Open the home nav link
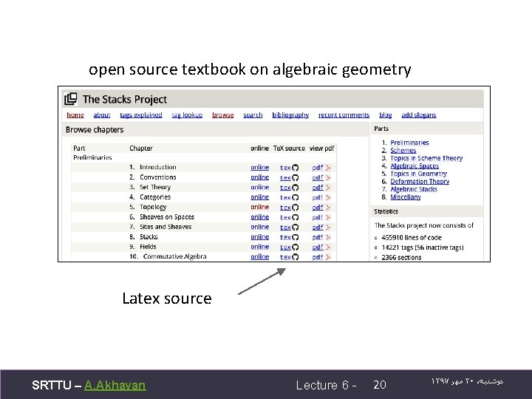Image resolution: width=532 pixels, height=399 pixels. [x=75, y=115]
